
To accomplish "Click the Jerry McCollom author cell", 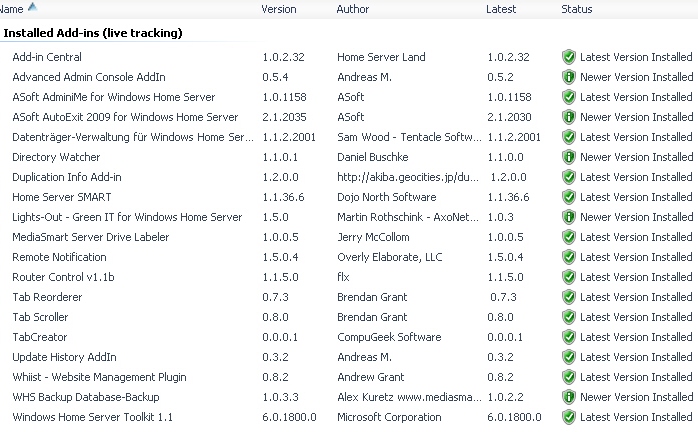I will point(373,237).
